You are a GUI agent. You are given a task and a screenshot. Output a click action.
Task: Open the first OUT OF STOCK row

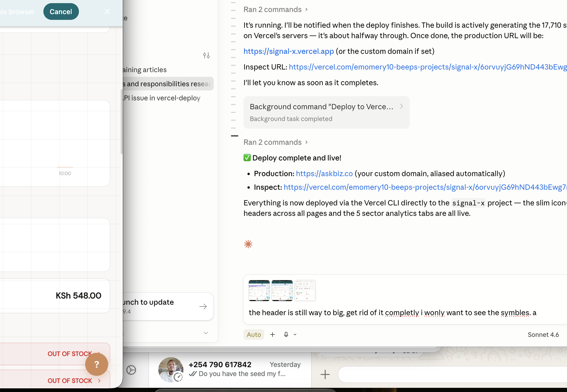55,354
